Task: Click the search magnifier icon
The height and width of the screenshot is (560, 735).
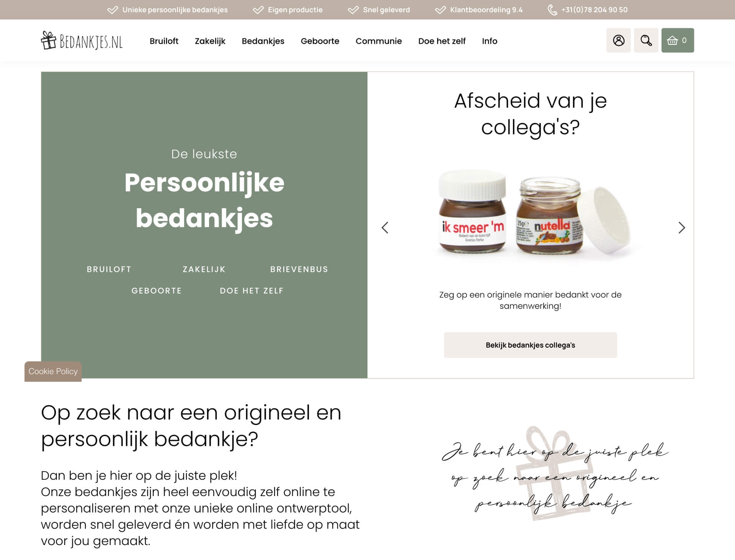Action: tap(646, 40)
